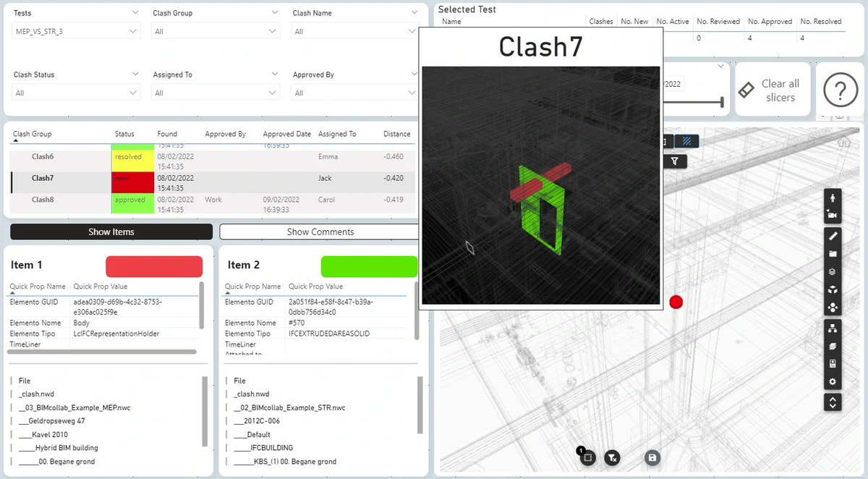Click the red clash marker dot in viewer

(676, 302)
